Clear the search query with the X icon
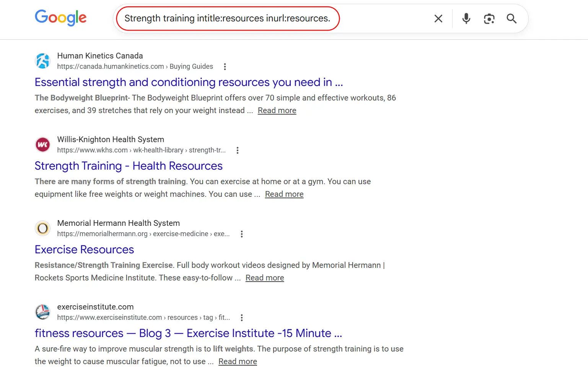588x371 pixels. coord(438,18)
